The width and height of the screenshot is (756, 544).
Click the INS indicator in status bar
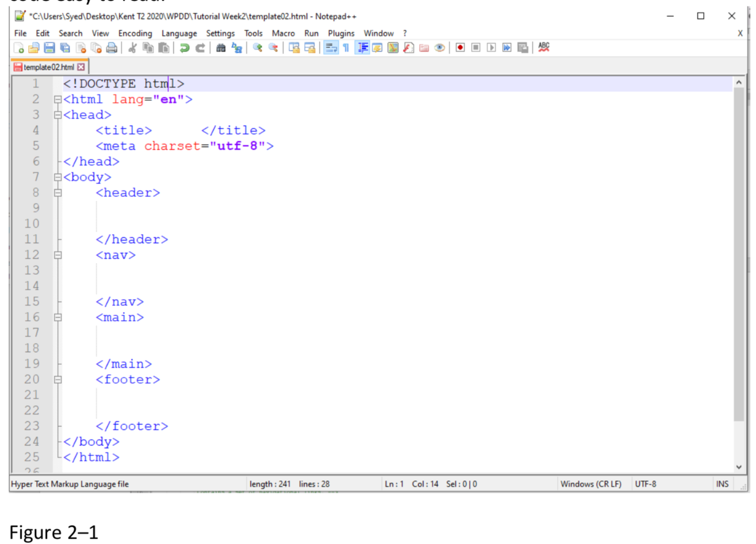pyautogui.click(x=722, y=484)
